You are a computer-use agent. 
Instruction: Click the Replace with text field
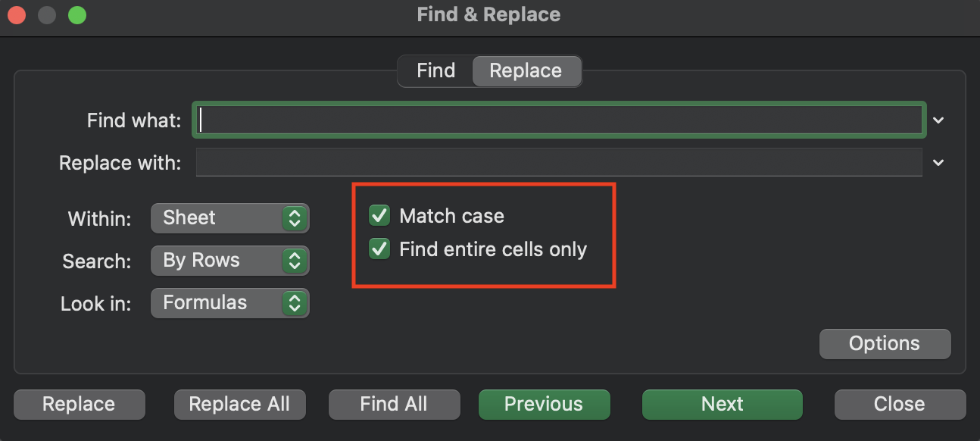(559, 163)
